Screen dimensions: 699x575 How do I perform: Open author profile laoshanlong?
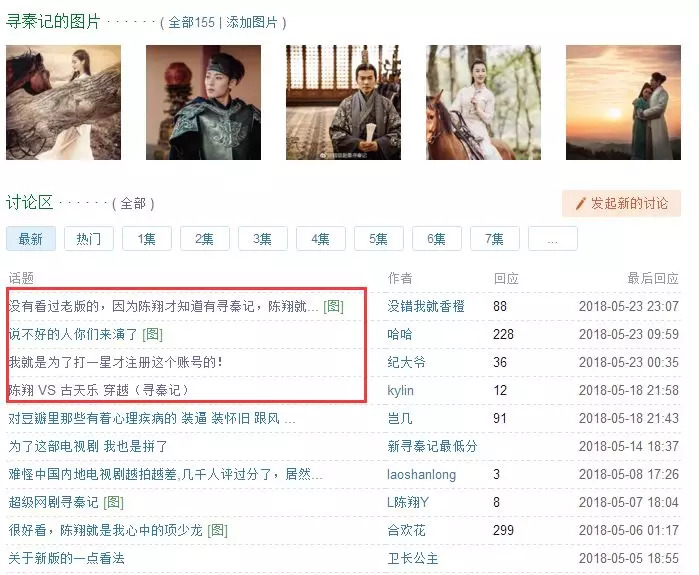point(421,474)
